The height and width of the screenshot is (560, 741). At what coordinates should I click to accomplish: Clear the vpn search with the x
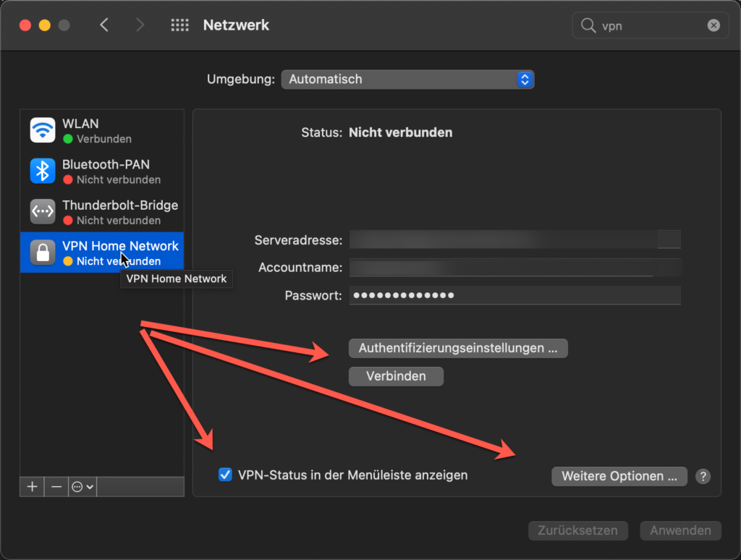[714, 25]
